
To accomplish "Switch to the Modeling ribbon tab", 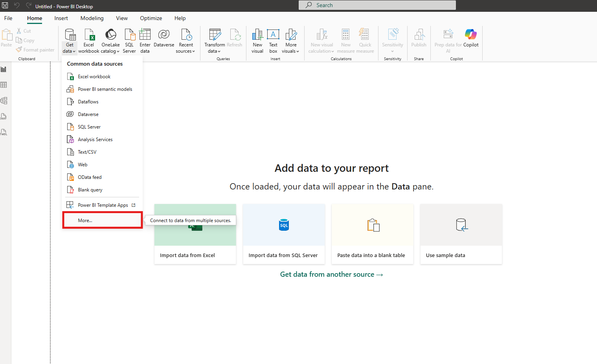I will point(92,18).
